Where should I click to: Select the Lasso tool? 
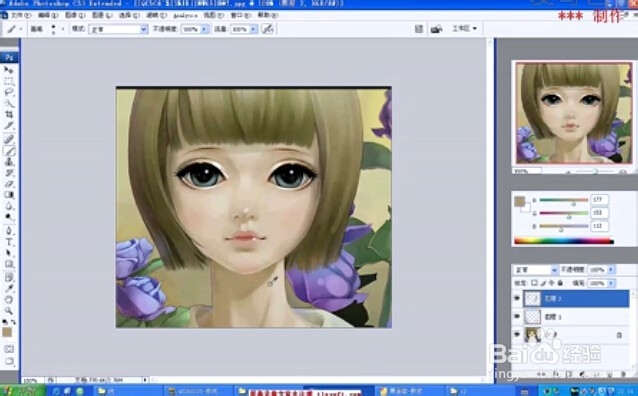(x=9, y=92)
